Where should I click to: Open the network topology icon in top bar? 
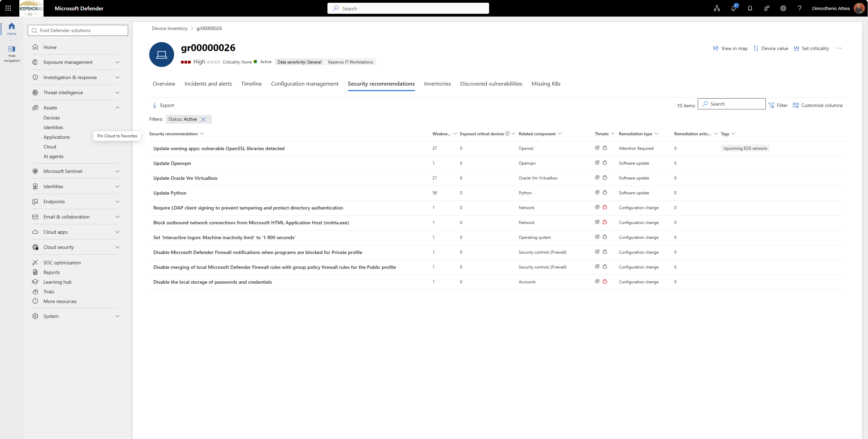click(717, 8)
